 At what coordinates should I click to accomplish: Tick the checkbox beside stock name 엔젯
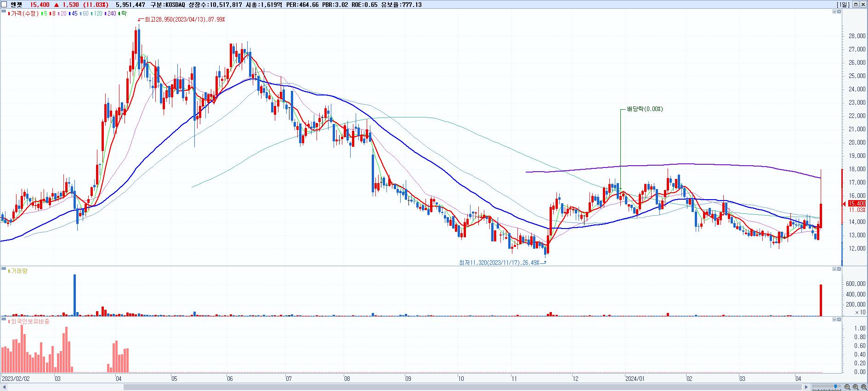[4, 5]
